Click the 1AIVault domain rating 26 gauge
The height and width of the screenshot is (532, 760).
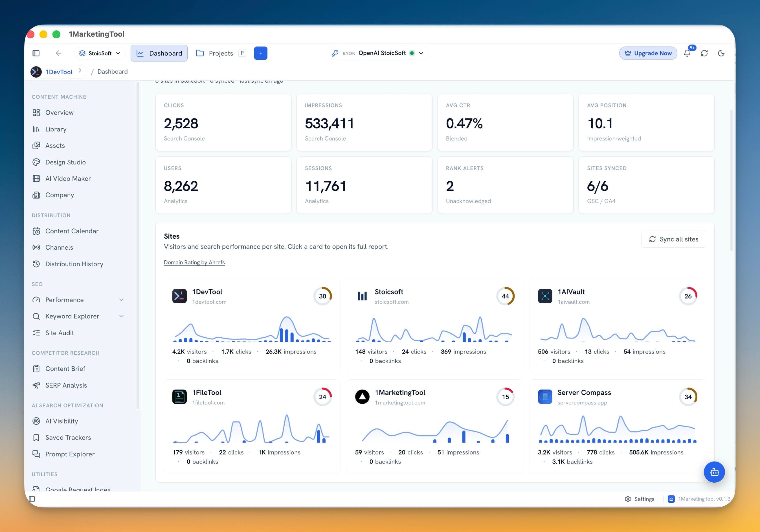pos(688,296)
